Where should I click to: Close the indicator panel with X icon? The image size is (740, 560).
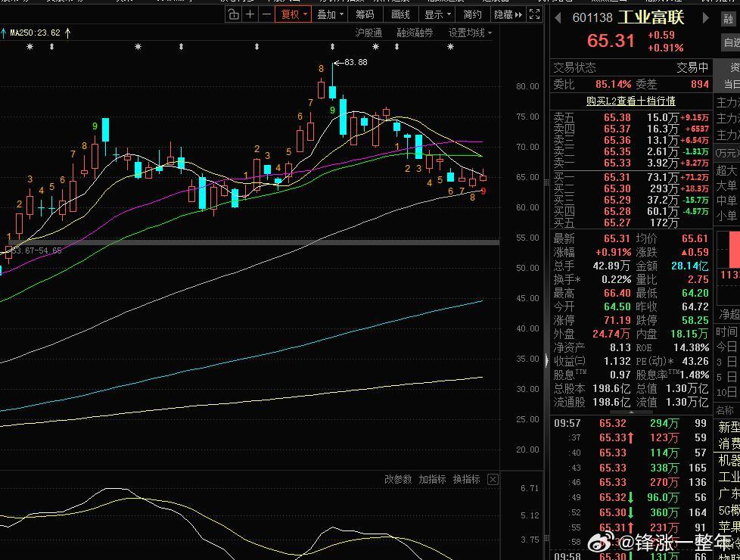(493, 480)
